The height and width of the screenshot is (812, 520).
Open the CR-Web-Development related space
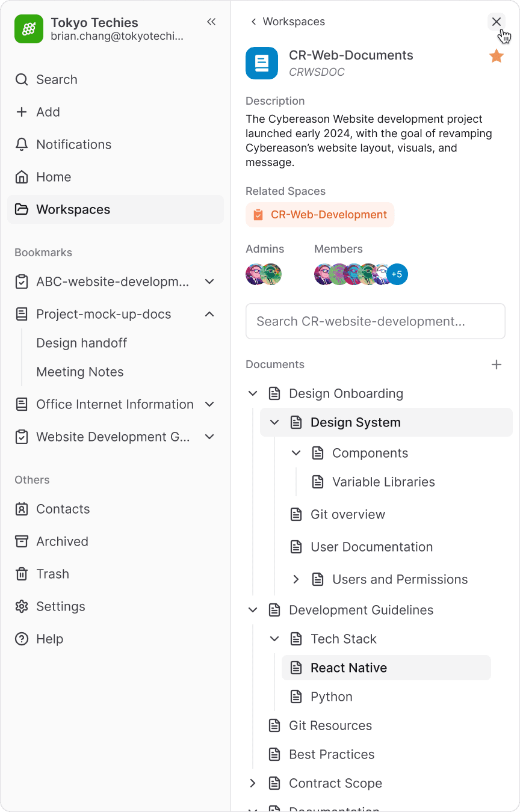320,215
